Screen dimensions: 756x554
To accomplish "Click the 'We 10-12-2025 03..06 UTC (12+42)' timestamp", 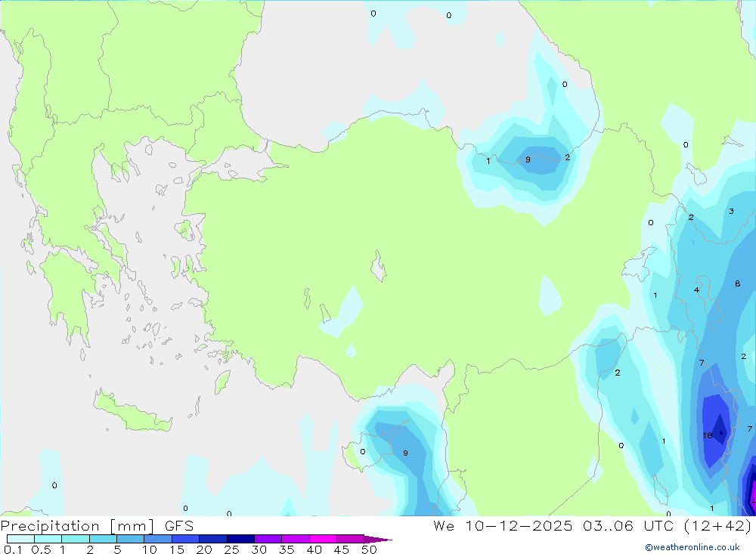I will tap(593, 526).
